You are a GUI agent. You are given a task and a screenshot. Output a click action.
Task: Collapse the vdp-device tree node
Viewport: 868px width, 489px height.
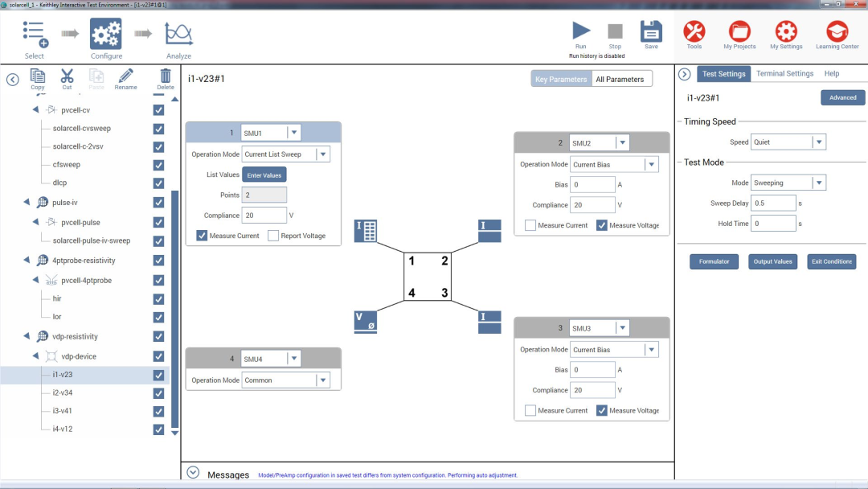click(x=35, y=356)
